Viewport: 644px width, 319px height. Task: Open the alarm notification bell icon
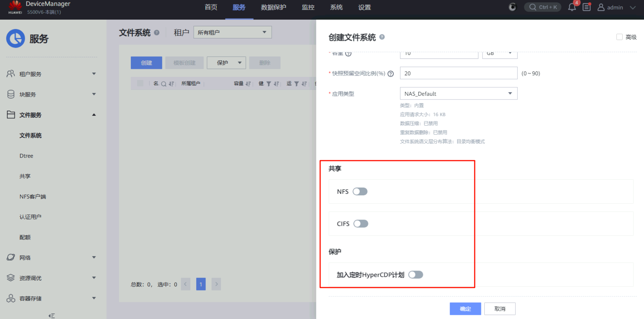[572, 7]
